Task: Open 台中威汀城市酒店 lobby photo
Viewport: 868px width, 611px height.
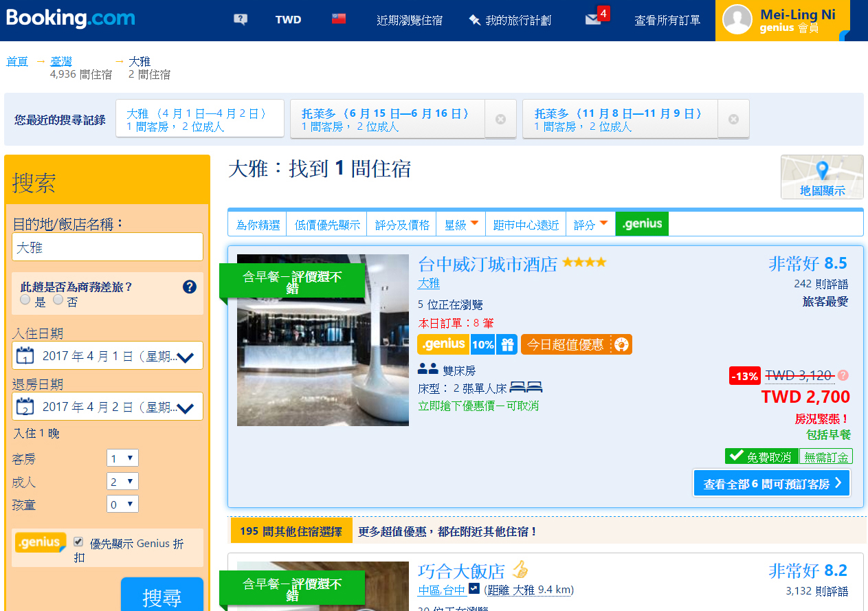Action: 323,340
